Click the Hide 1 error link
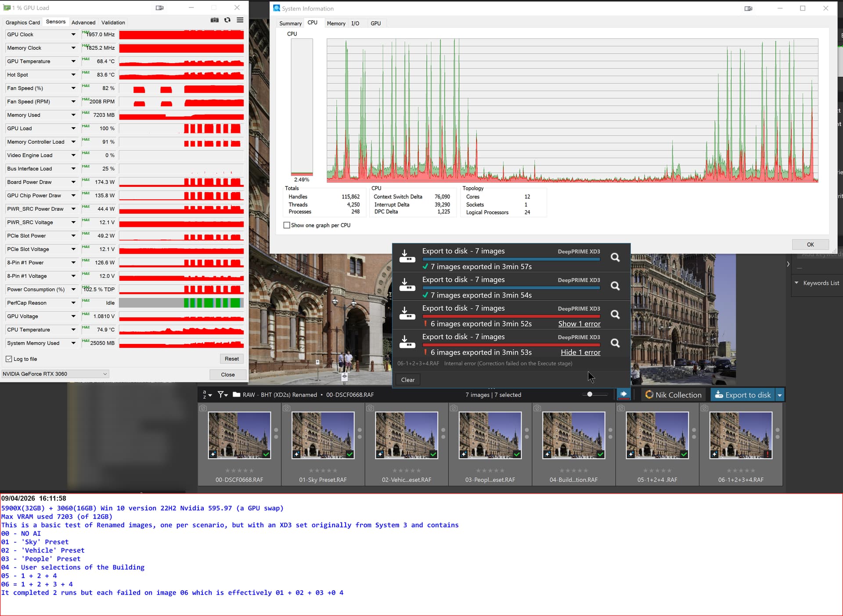The width and height of the screenshot is (843, 616). 580,352
